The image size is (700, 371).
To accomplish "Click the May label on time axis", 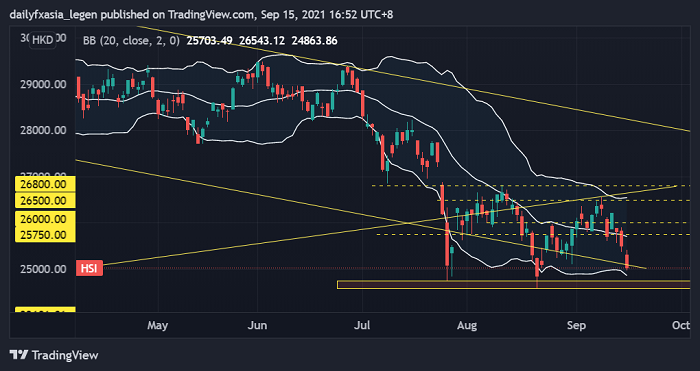I will (x=158, y=325).
